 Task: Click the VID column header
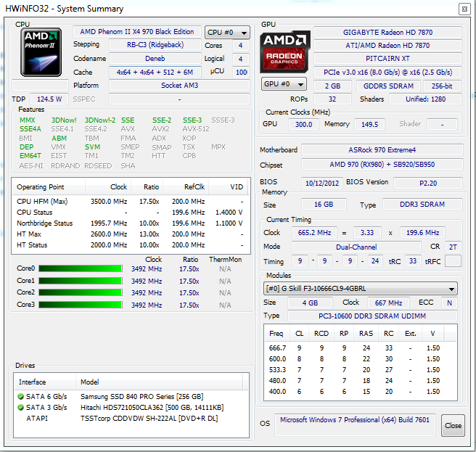(x=228, y=186)
